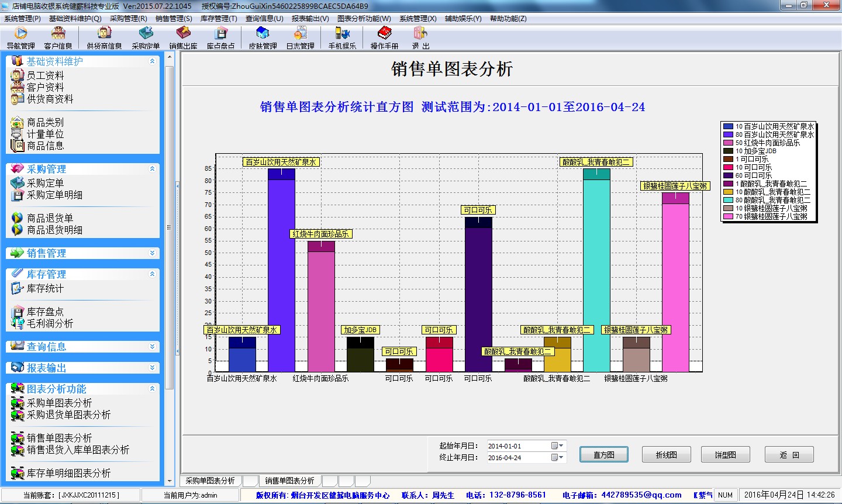This screenshot has height=504, width=842.
Task: Collapse the 基础资料维护 sidebar panel
Action: coord(152,61)
